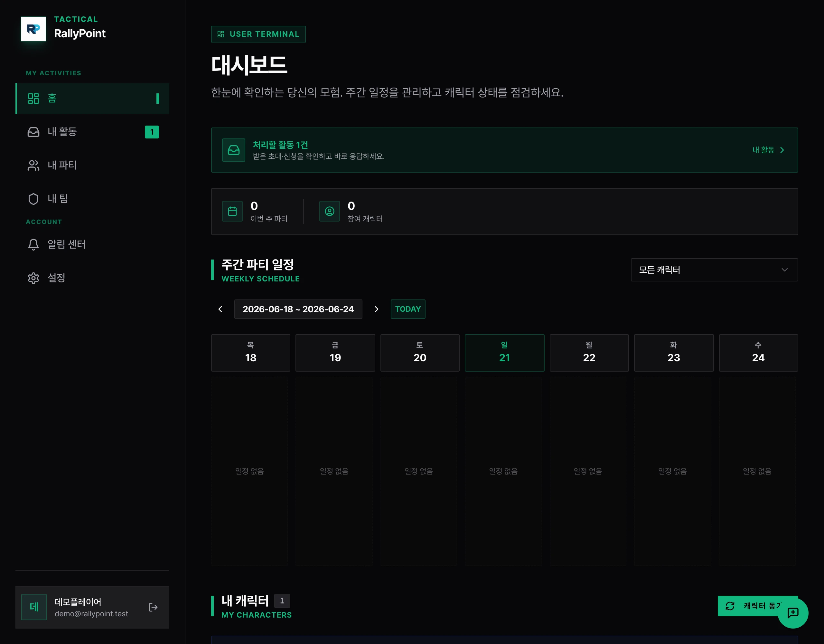Follow the 내 활동 link in banner

point(769,150)
